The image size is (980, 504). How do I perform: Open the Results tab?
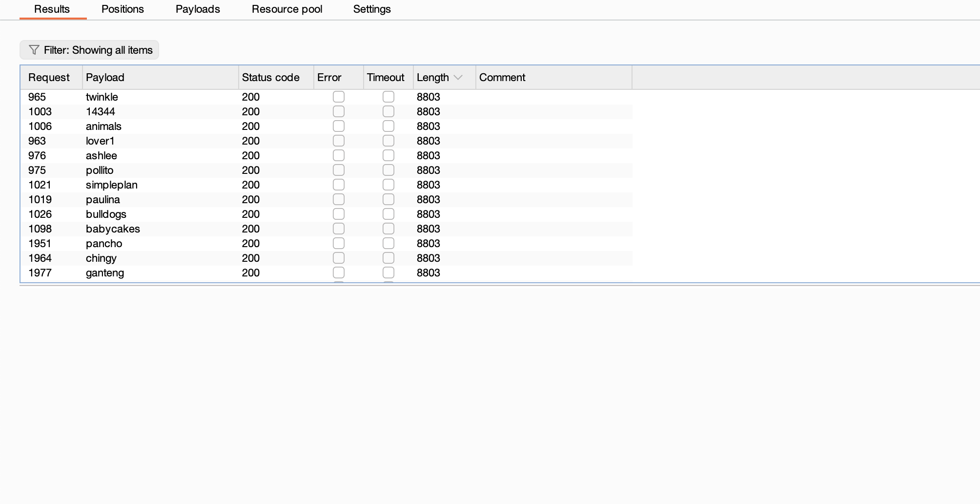click(52, 9)
